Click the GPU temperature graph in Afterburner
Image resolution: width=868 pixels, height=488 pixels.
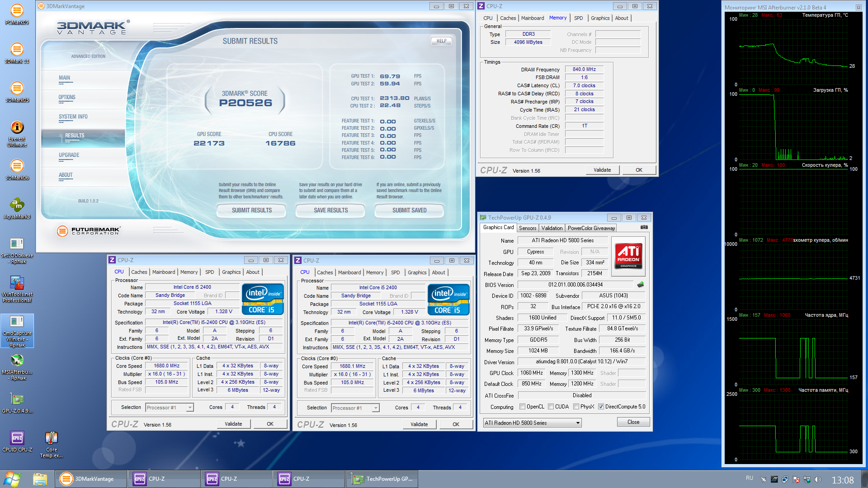coord(793,52)
